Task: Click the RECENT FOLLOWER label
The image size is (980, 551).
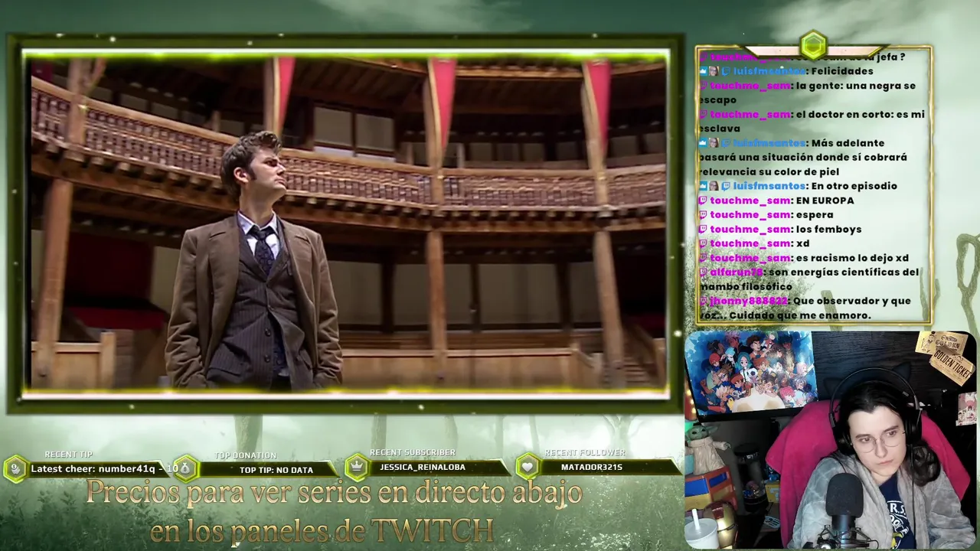Action: pyautogui.click(x=584, y=452)
